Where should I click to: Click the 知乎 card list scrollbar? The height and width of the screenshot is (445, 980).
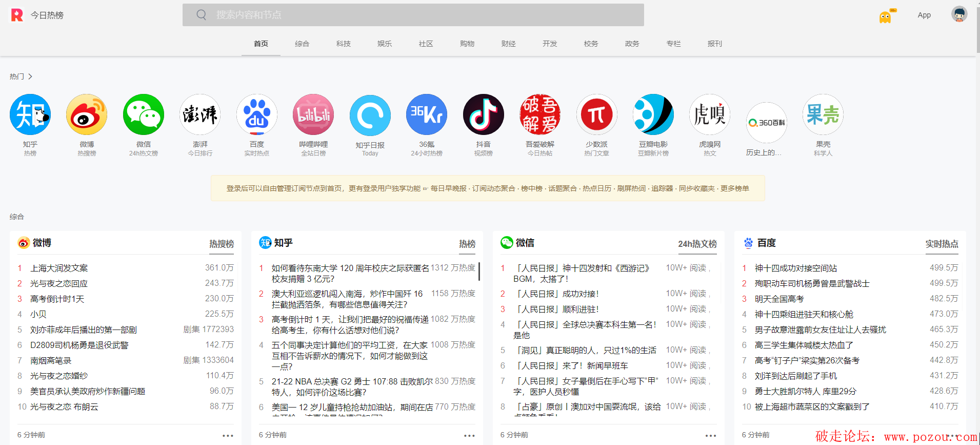(x=479, y=272)
